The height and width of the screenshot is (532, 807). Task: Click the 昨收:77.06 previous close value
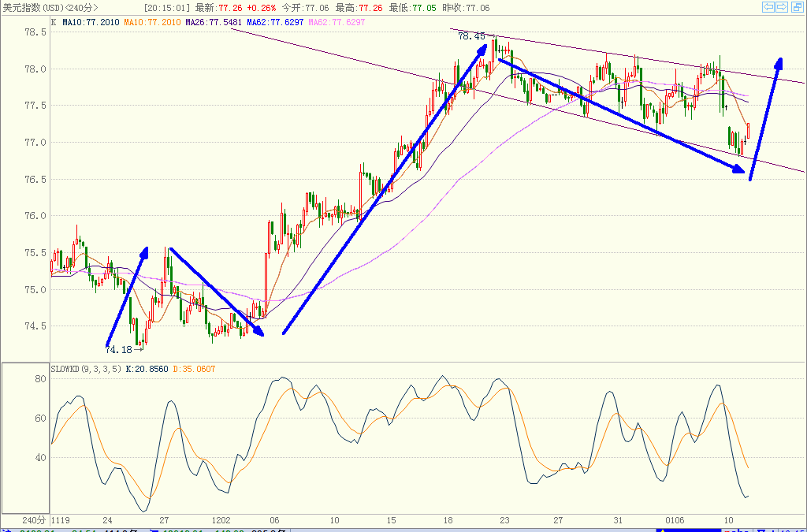coord(466,8)
